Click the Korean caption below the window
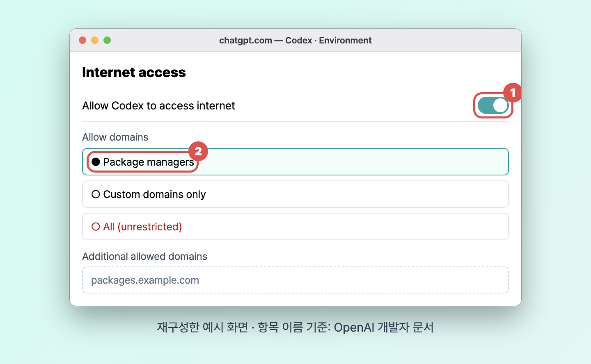 (x=295, y=327)
